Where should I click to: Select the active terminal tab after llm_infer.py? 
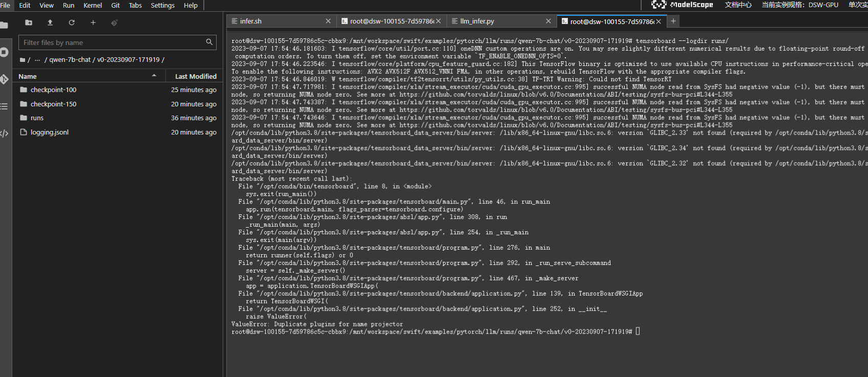(x=612, y=21)
